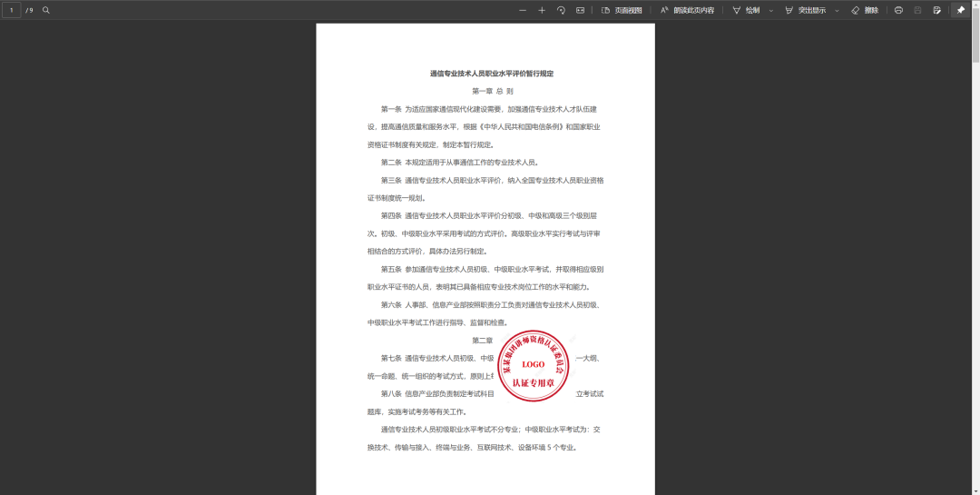The height and width of the screenshot is (495, 980).
Task: Click the zoom out minus icon
Action: coord(523,10)
